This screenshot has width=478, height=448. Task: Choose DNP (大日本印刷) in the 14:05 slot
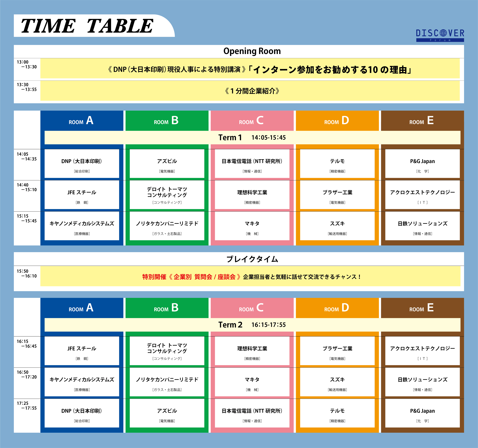pyautogui.click(x=82, y=164)
